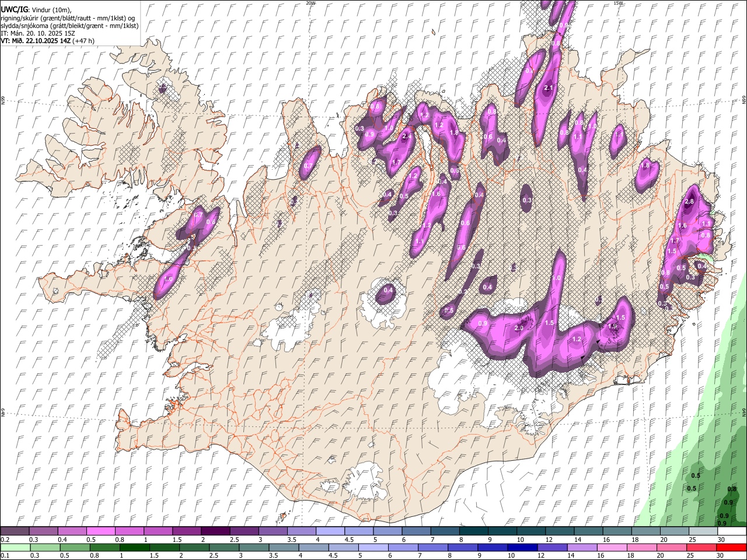Screen dimensions: 747x560
Task: Click the "UWC/IG: Vindur (10m)," title text
Action: click(36, 10)
